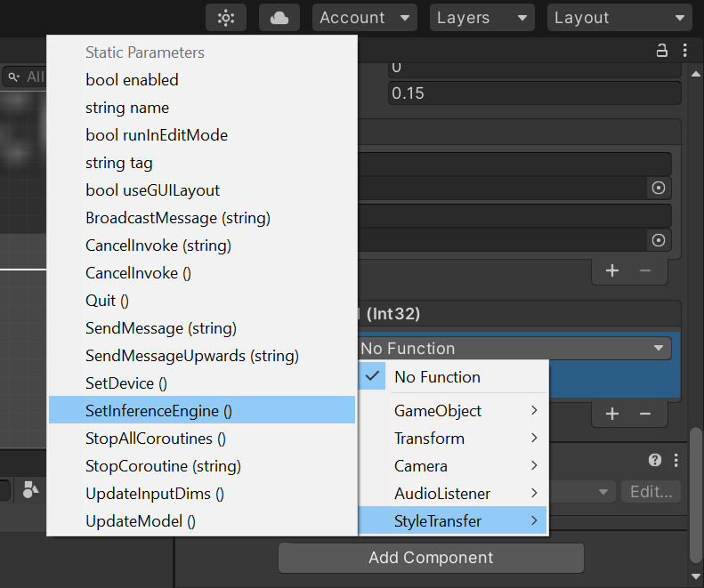Choose SetInferenceEngine () from the function list

(158, 411)
